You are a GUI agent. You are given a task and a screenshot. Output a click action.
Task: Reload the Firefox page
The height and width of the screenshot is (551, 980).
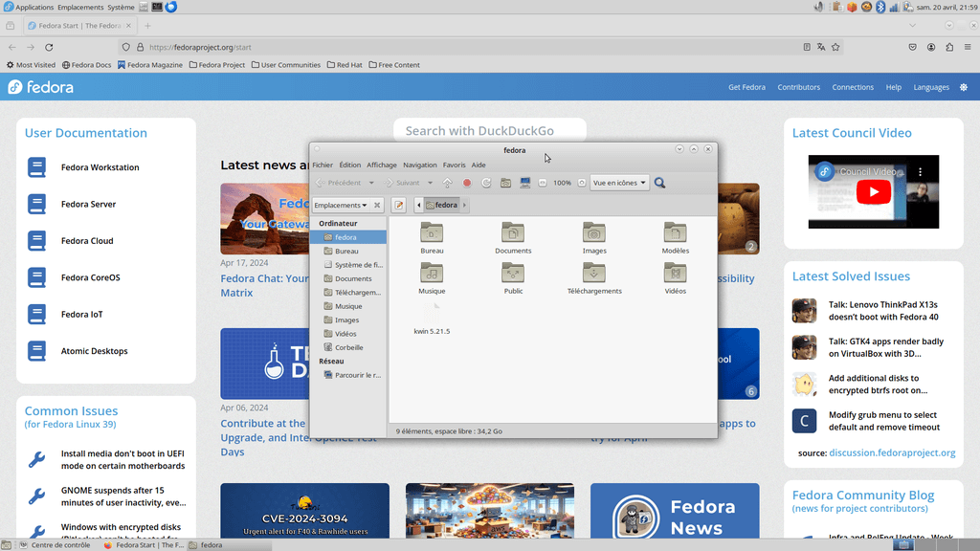(x=49, y=47)
